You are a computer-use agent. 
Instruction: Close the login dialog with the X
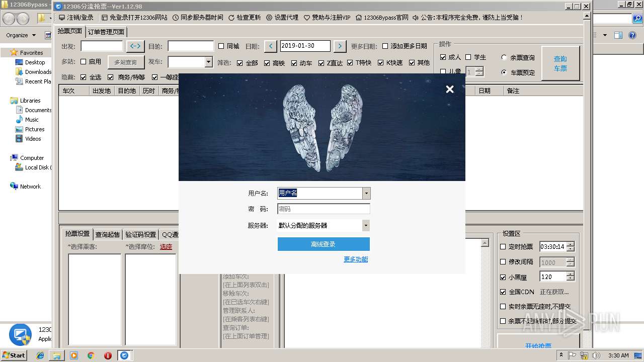(450, 89)
